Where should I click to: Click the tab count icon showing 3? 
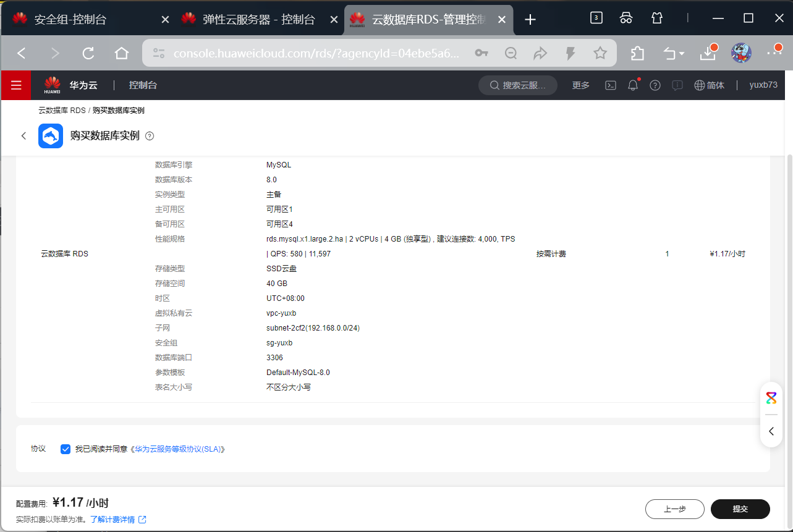596,18
